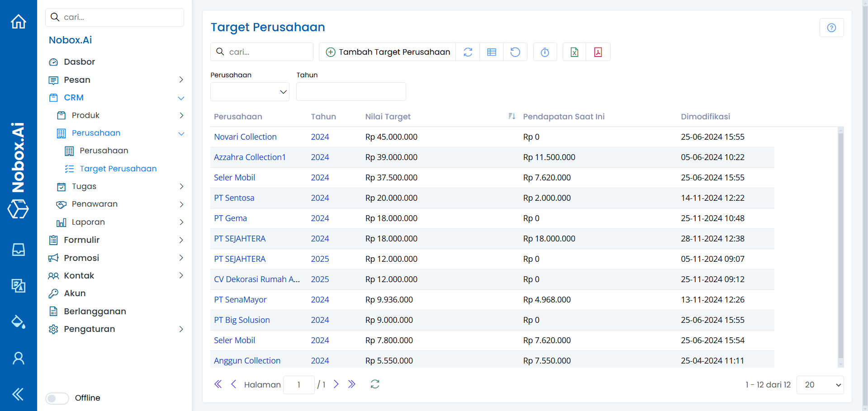Select Berlangganan in the sidebar menu
Viewport: 868px width, 411px height.
(x=95, y=311)
